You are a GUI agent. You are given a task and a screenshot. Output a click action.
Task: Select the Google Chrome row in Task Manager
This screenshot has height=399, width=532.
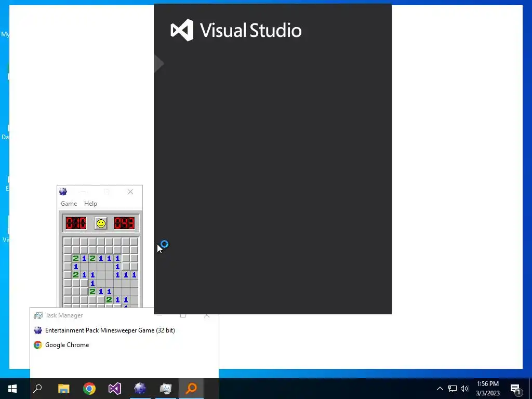(x=124, y=345)
